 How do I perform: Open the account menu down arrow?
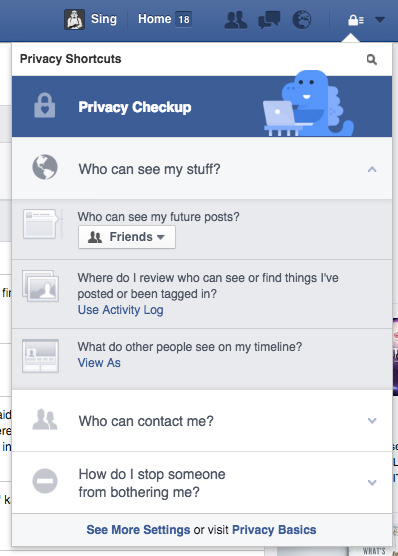[380, 20]
